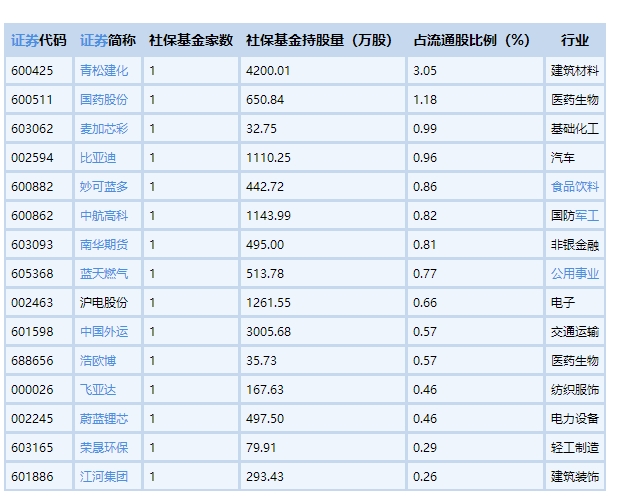The image size is (618, 497).
Task: Open the 荣晟环保 stock link
Action: click(x=104, y=448)
